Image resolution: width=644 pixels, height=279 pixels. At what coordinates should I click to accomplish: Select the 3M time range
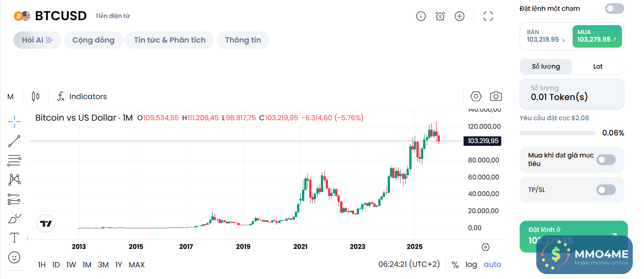tap(103, 265)
